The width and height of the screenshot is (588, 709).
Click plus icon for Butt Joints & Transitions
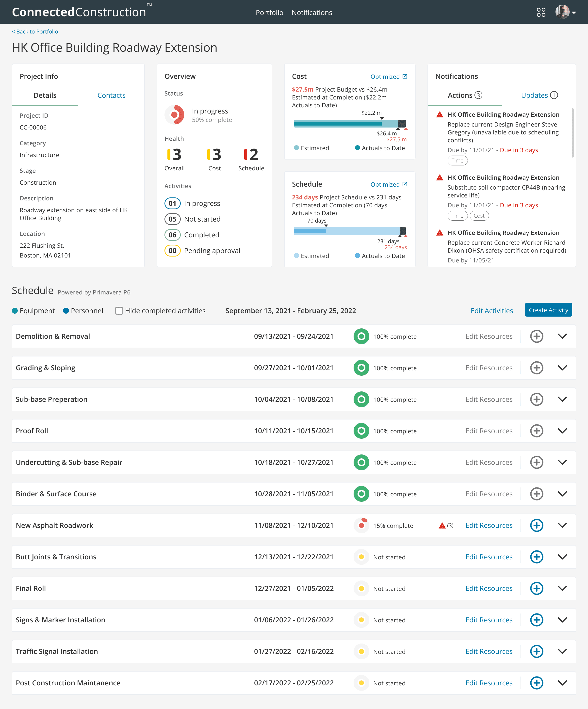536,557
